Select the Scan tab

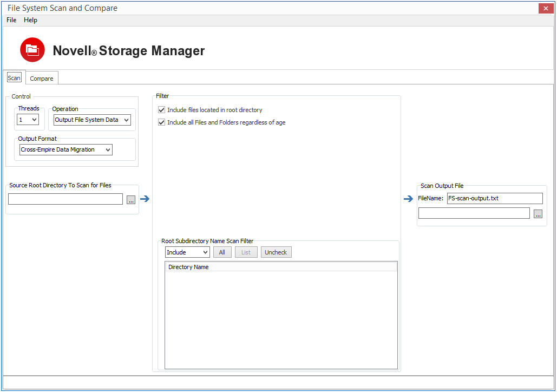(x=14, y=78)
